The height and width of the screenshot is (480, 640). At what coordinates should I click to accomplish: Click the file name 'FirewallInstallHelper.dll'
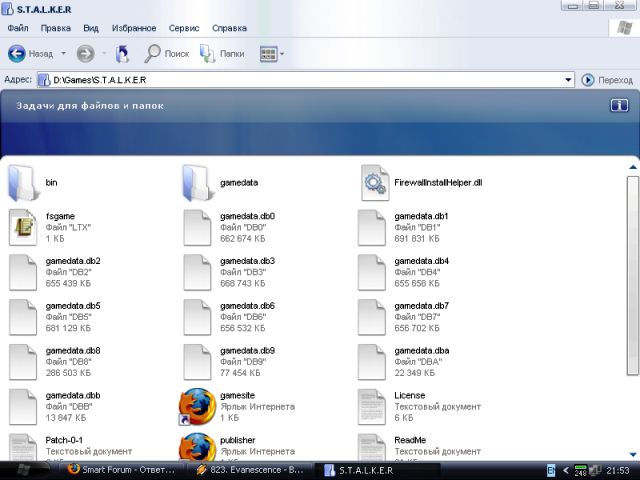click(x=438, y=182)
